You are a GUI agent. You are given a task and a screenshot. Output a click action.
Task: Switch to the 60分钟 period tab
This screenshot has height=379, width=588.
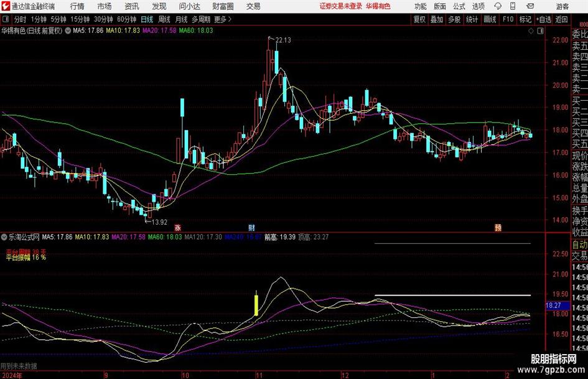pos(126,19)
